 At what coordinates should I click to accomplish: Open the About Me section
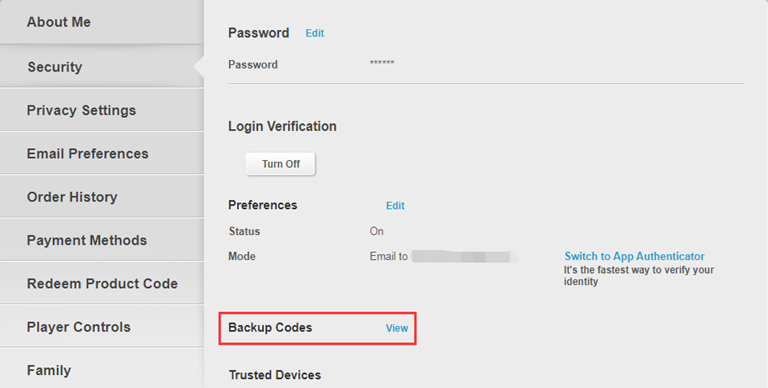(x=101, y=22)
